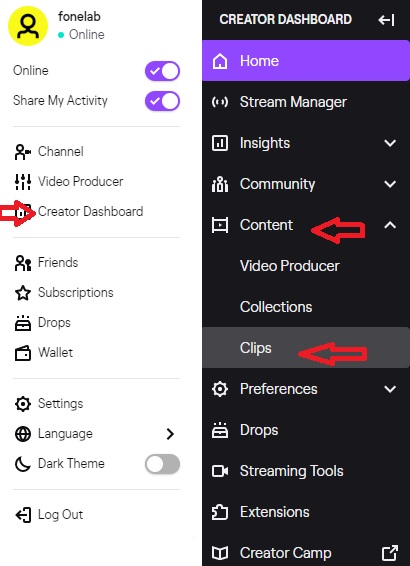Click the Drops gift icon in light menu

pyautogui.click(x=23, y=323)
